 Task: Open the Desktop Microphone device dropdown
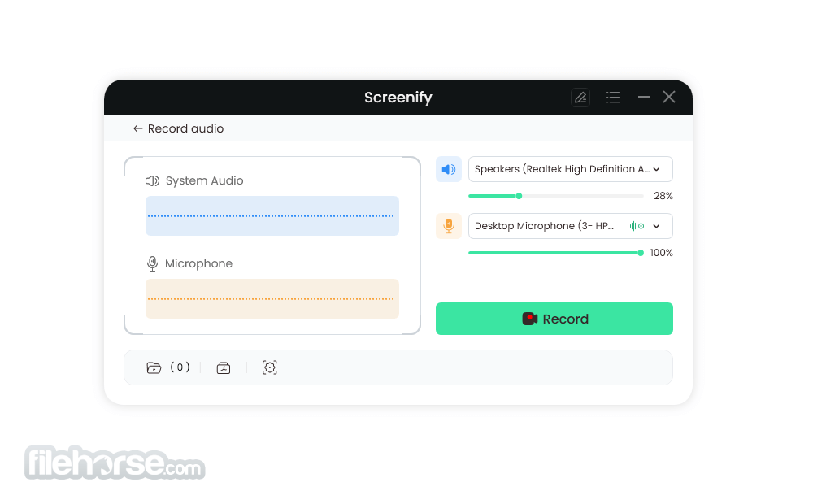click(x=571, y=226)
